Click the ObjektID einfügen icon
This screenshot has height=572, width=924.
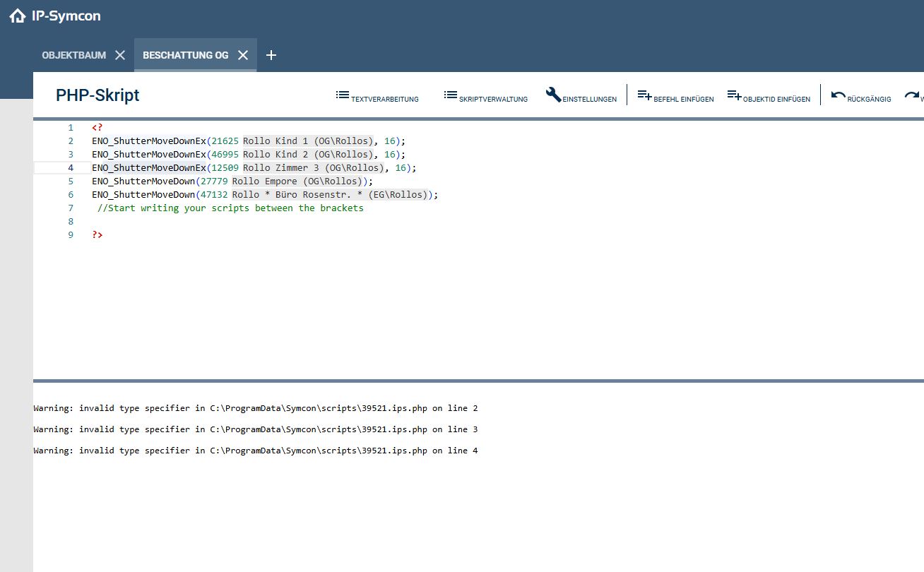coord(734,95)
